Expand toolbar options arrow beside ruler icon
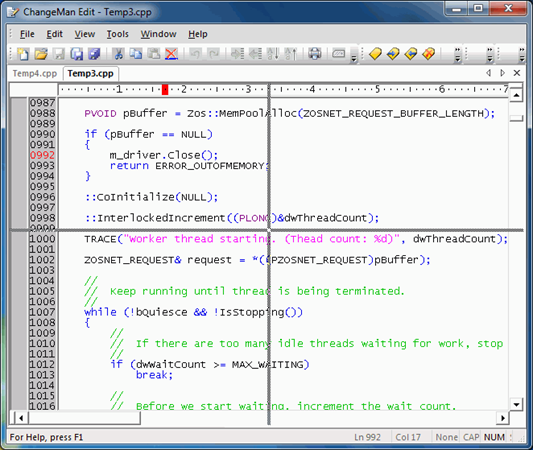Screen dimensions: 533x450 coord(354,58)
